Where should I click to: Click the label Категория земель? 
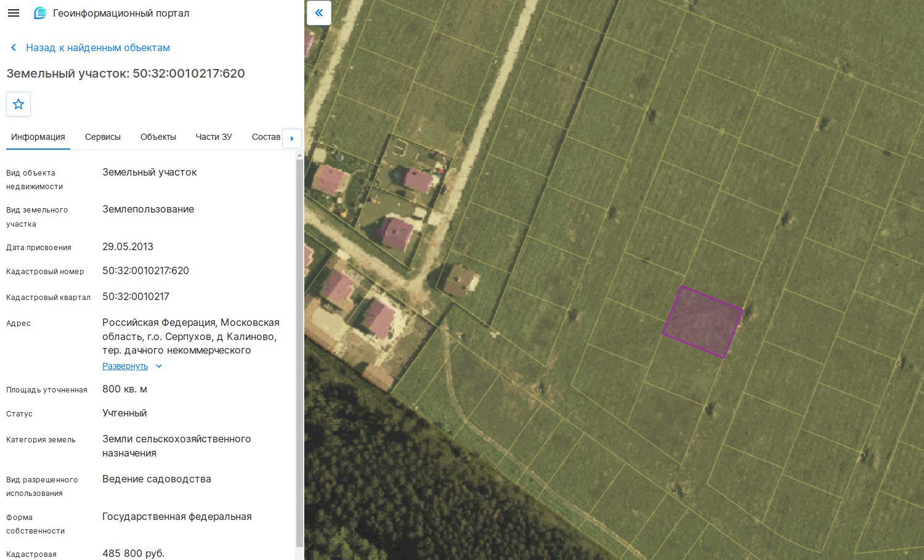41,439
